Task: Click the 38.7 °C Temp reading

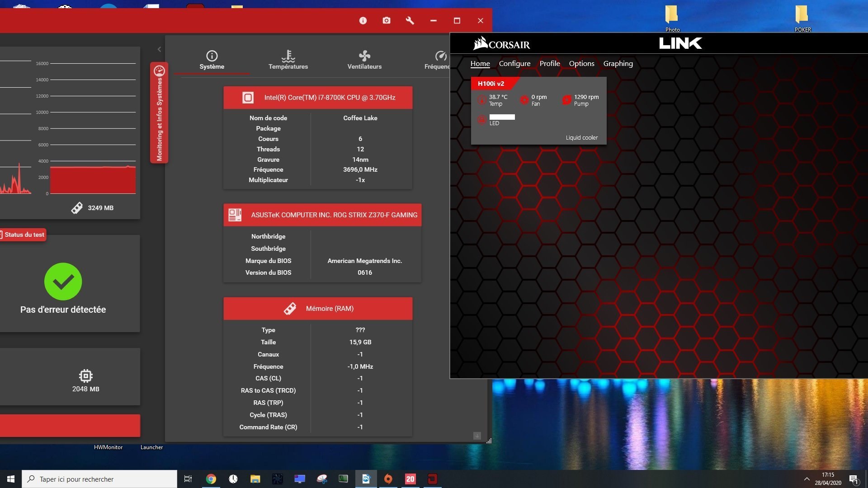Action: (498, 100)
